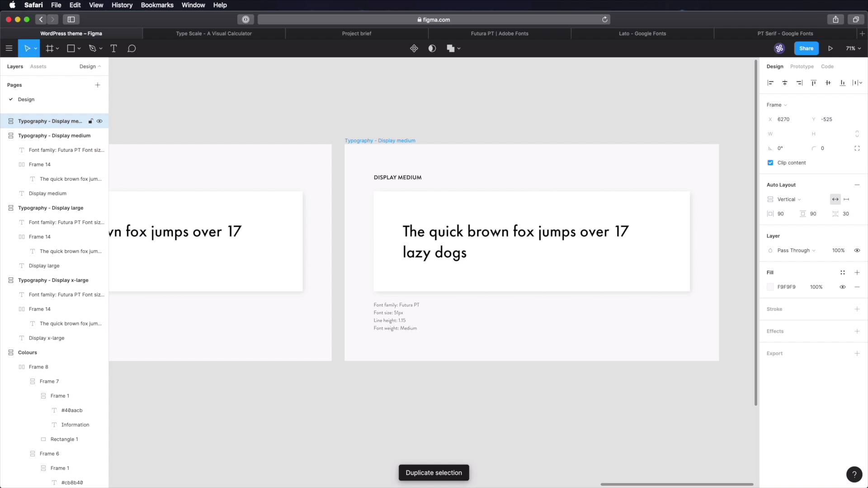
Task: Select the Comment tool
Action: (x=132, y=48)
